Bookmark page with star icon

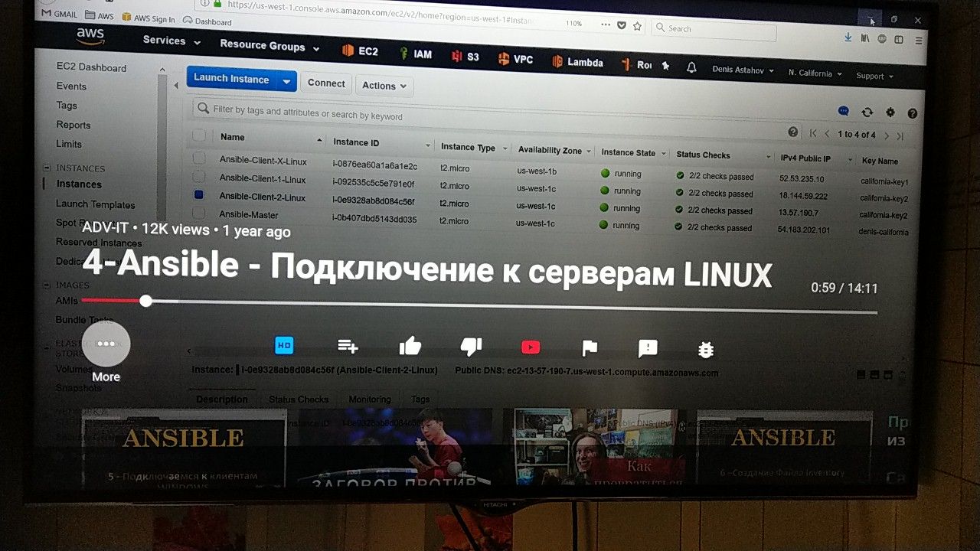(636, 25)
